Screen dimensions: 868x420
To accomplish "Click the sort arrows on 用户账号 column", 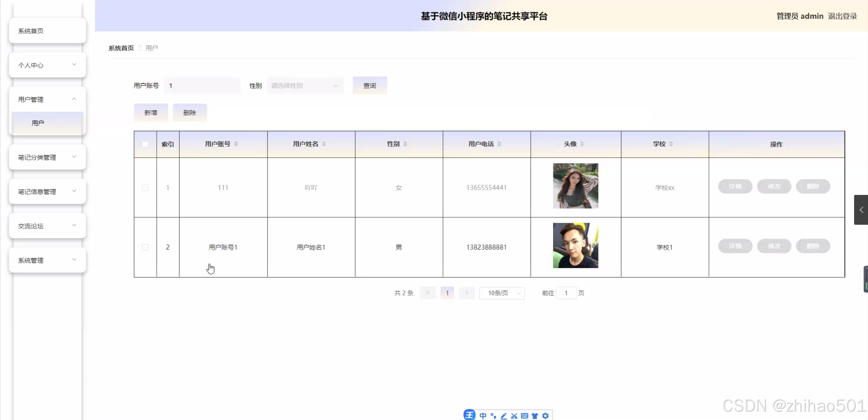I will pos(236,144).
